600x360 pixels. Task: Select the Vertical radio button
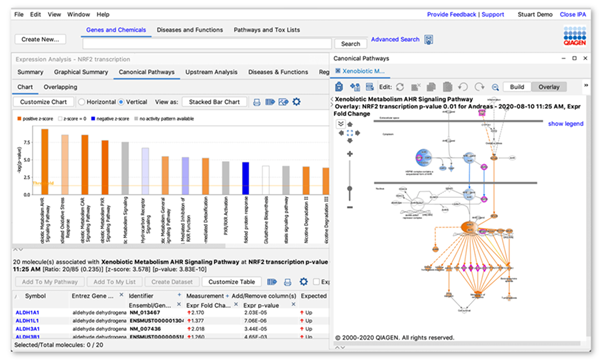121,102
